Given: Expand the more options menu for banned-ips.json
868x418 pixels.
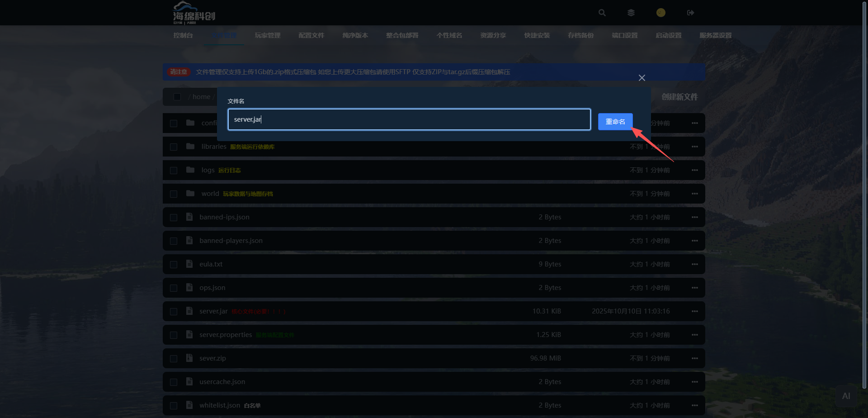Looking at the screenshot, I should click(x=694, y=217).
